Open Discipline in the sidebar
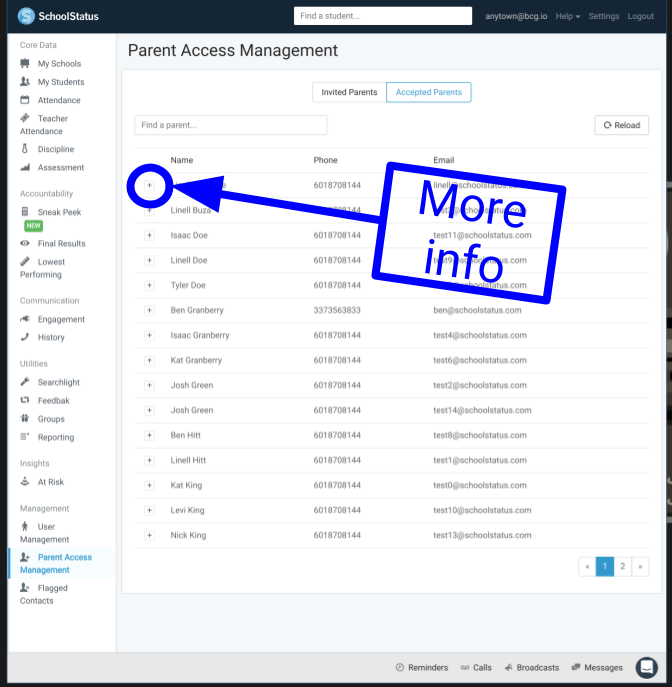 coord(55,149)
